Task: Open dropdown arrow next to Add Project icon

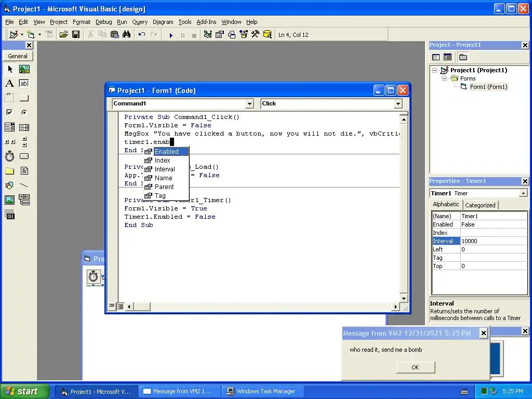Action: [x=22, y=34]
